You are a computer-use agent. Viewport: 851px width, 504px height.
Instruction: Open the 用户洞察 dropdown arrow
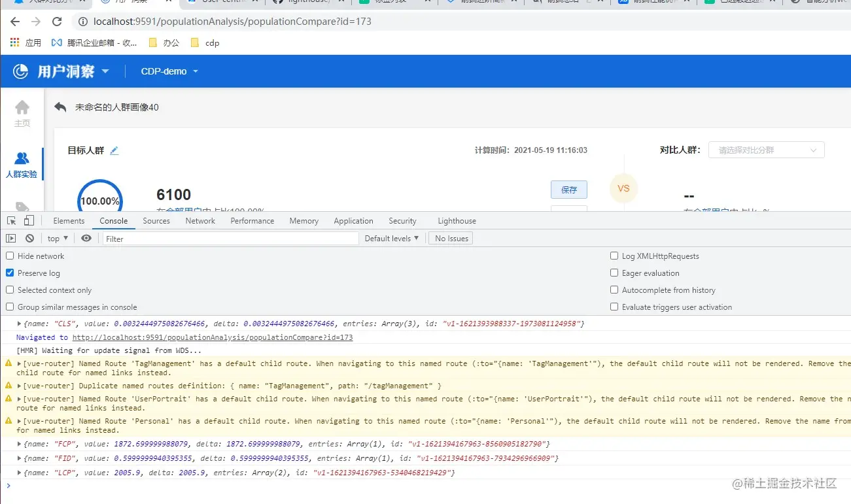pyautogui.click(x=105, y=71)
